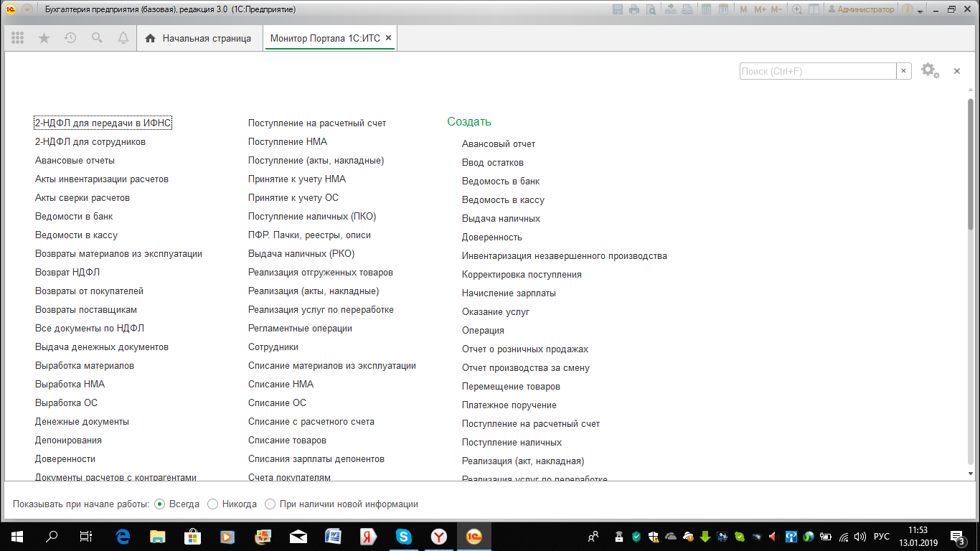Select the 'Всегда' radio option
Screen dimensions: 980x551
tap(160, 504)
